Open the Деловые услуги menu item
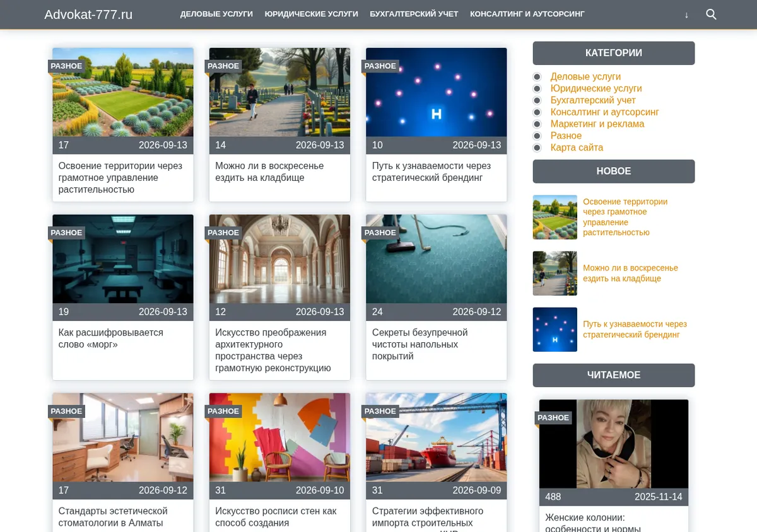Screen dimensions: 757x532 point(216,14)
